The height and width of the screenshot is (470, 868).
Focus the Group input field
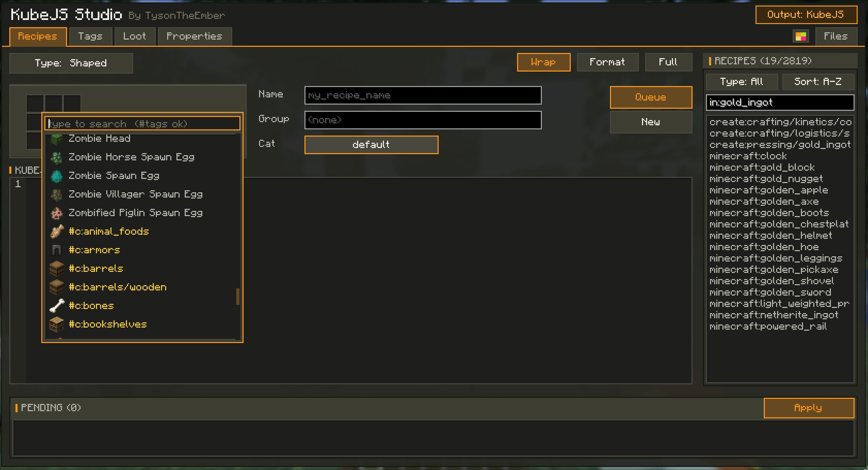(x=423, y=120)
